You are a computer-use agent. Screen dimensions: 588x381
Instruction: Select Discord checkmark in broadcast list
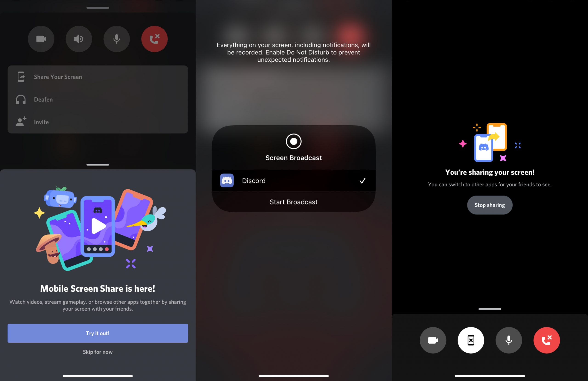pyautogui.click(x=362, y=180)
